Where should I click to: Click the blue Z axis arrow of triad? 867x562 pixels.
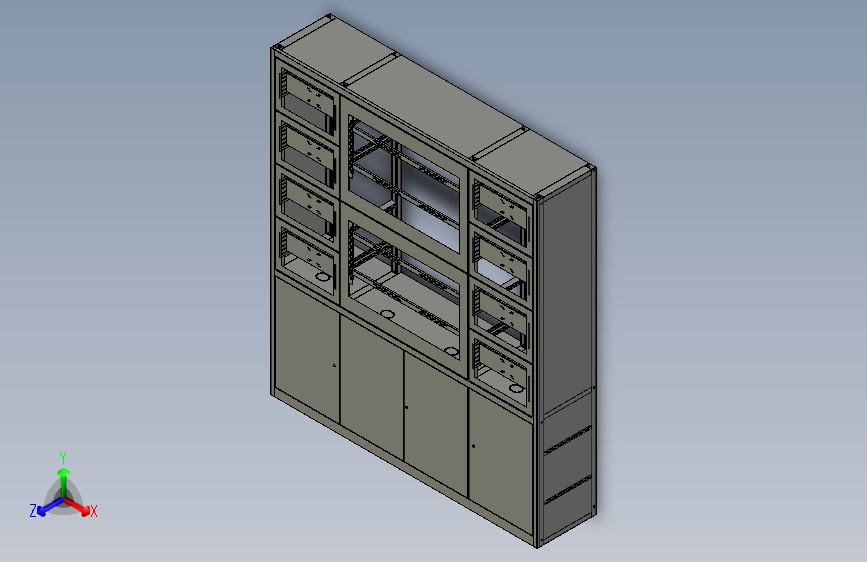click(50, 507)
